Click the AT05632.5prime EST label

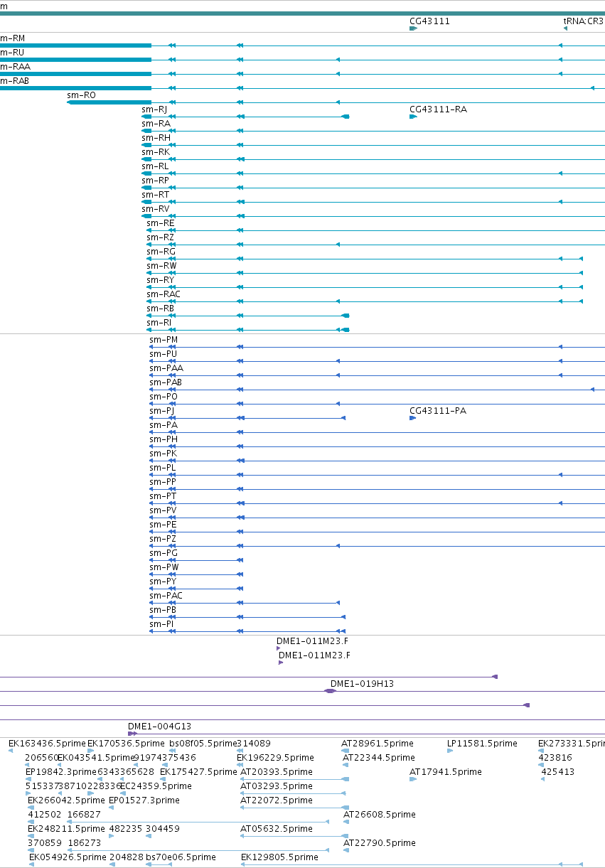coord(277,829)
